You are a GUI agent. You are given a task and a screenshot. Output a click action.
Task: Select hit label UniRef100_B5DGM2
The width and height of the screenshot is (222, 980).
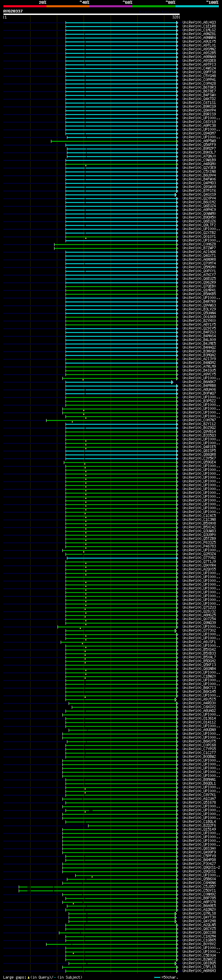[x=199, y=661]
